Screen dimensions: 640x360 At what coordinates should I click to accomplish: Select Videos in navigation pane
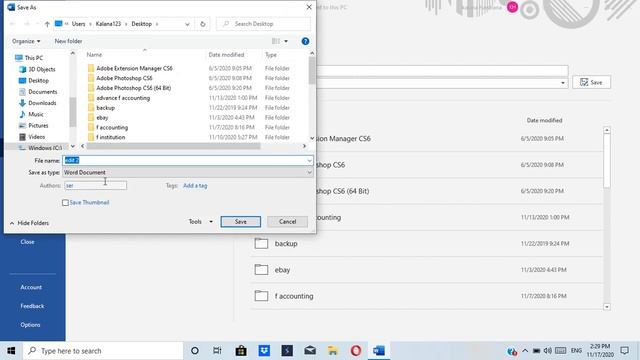coord(32,137)
